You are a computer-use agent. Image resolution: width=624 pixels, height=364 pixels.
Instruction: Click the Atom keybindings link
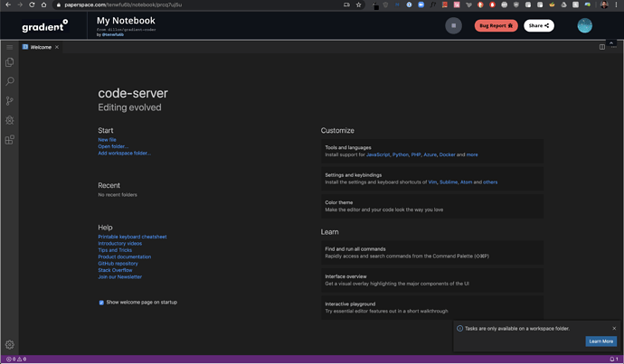pyautogui.click(x=466, y=182)
